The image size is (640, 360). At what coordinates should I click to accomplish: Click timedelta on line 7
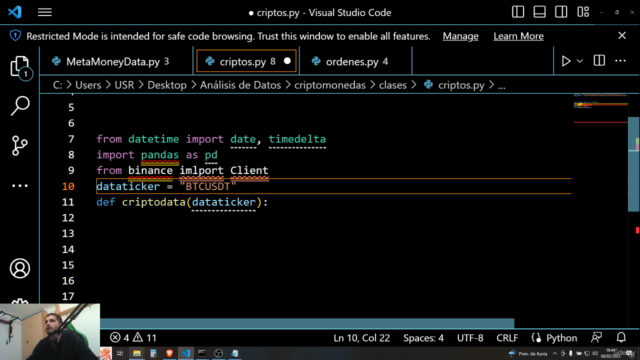(297, 139)
